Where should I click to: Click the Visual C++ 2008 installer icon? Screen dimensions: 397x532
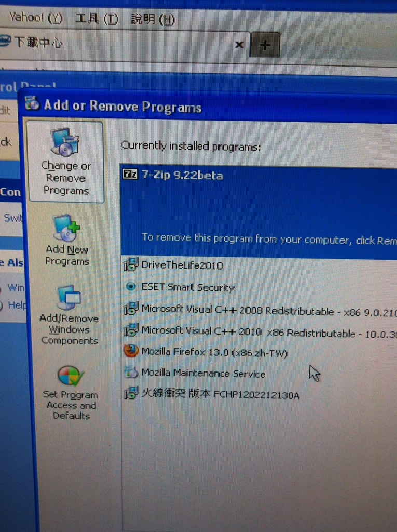coord(131,309)
